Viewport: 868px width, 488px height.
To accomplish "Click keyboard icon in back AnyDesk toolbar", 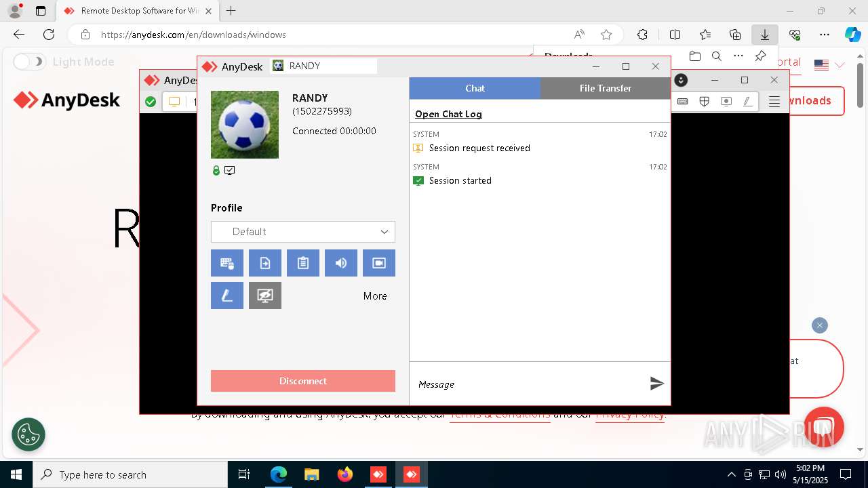I will (683, 102).
